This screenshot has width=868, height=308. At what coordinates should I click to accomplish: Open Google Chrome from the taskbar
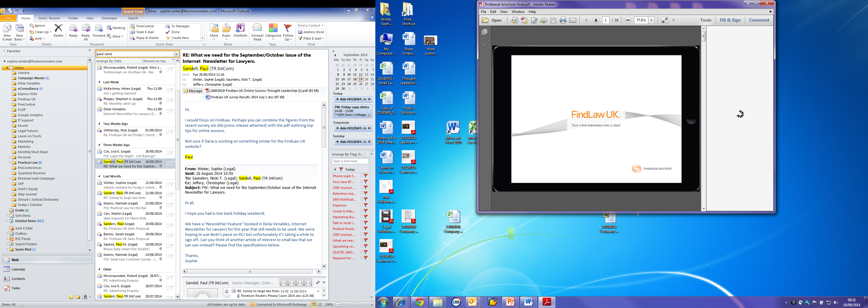(420, 302)
